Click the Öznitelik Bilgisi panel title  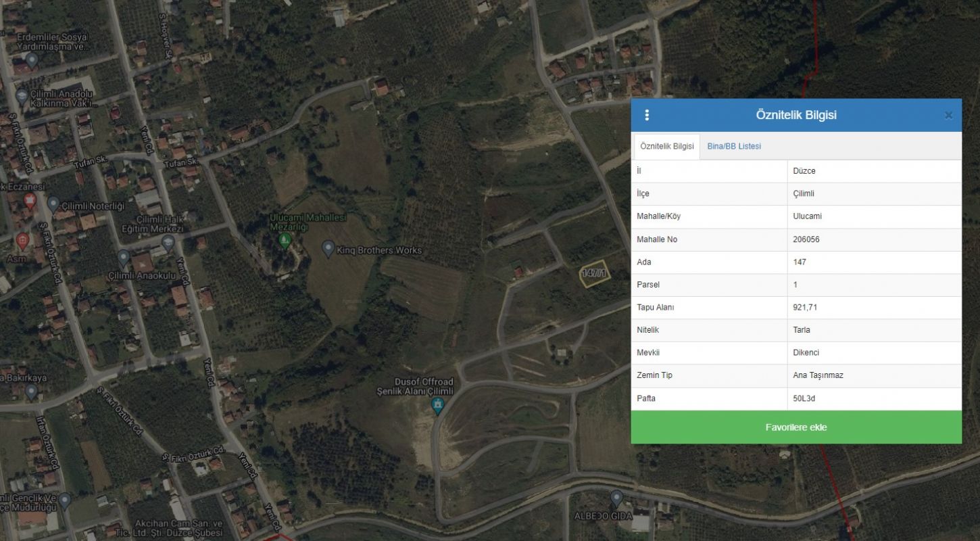point(796,115)
